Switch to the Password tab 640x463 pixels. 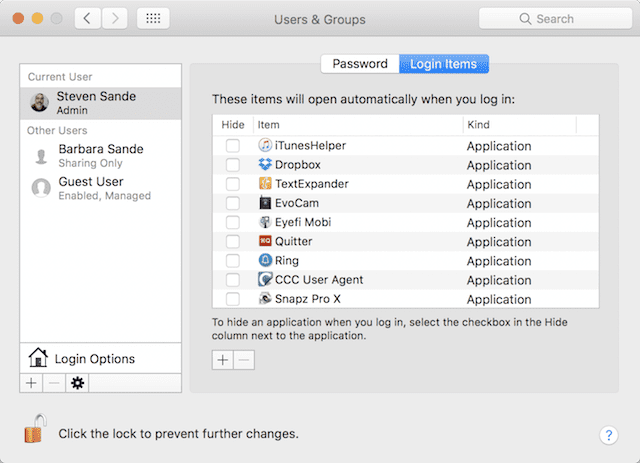[x=359, y=64]
